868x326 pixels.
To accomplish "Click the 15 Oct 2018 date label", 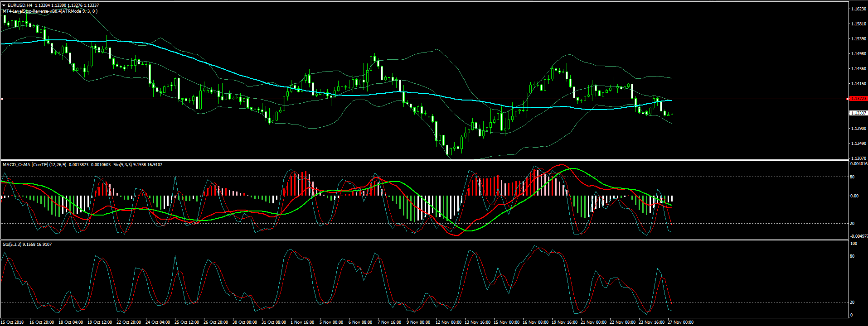I will 13,322.
